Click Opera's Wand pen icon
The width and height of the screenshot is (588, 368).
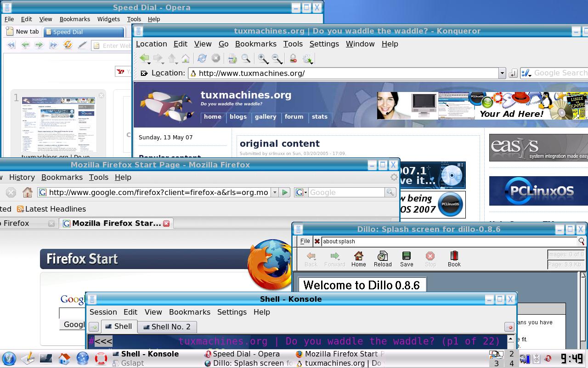[x=82, y=45]
